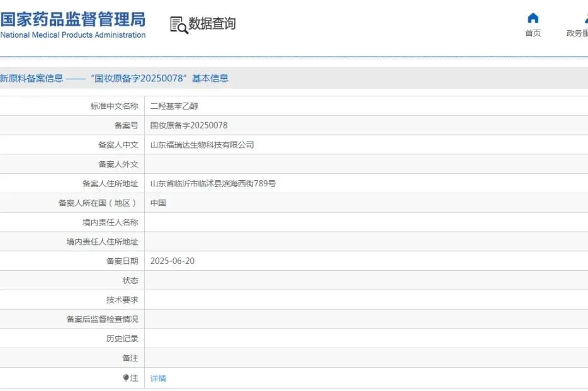The height and width of the screenshot is (391, 588).
Task: Open the 政务服务 navigation label
Action: point(577,33)
